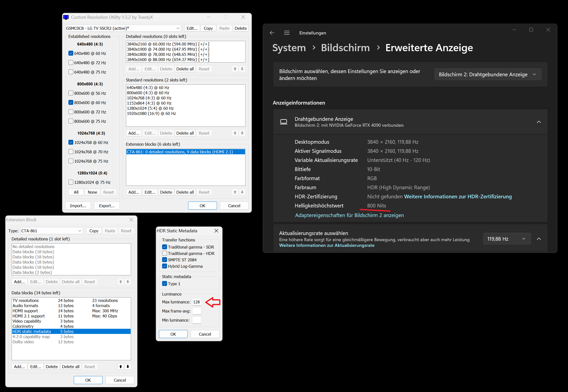Move data block down in Extension Block

pos(128,366)
